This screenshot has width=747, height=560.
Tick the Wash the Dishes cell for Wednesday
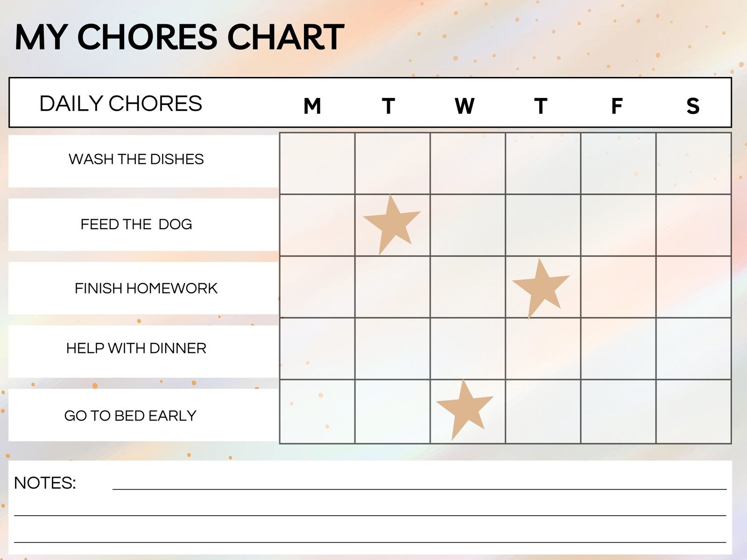(x=467, y=163)
